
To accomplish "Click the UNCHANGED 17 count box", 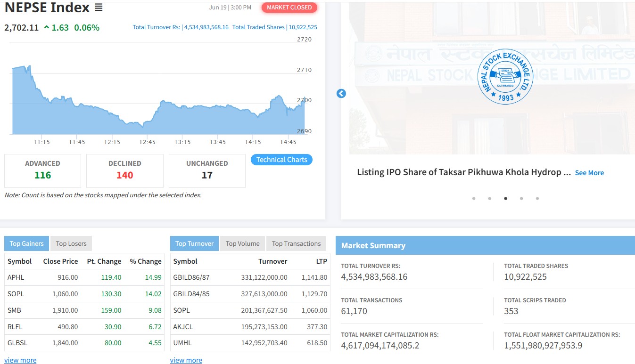I will point(207,170).
